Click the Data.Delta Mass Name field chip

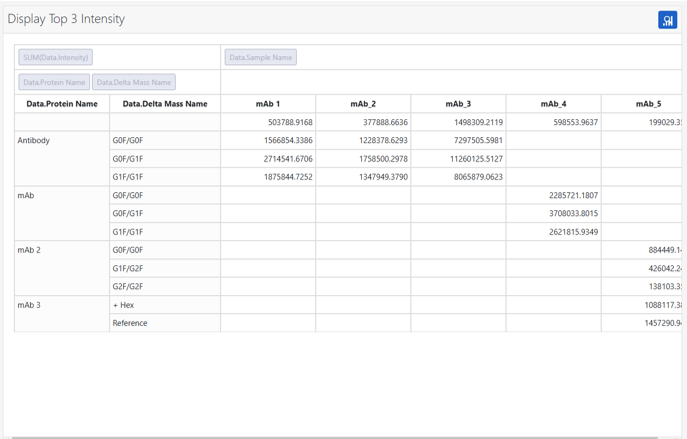(x=134, y=82)
